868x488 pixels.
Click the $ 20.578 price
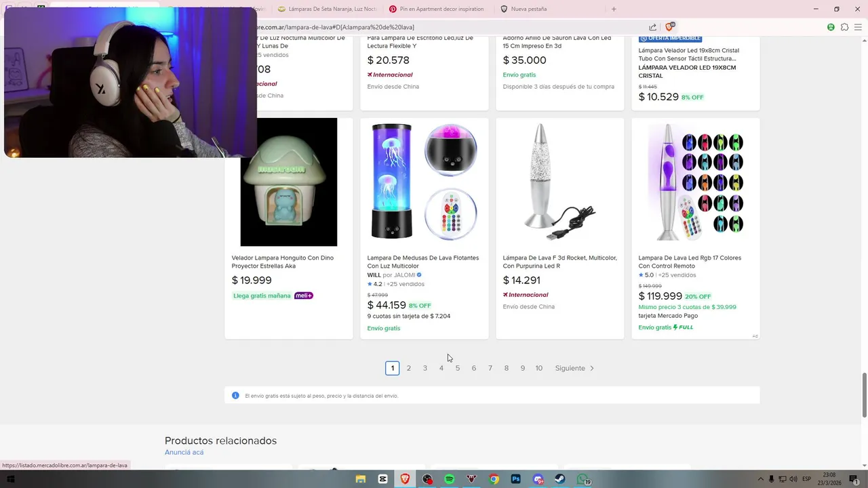[389, 60]
